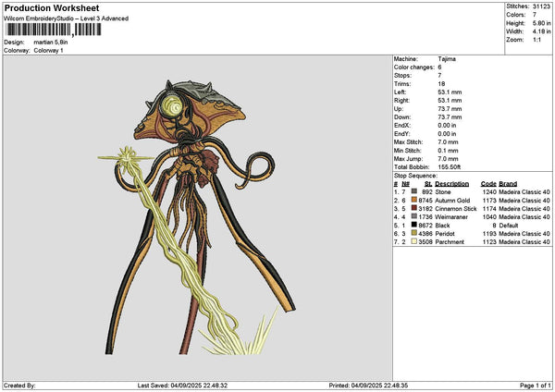Click the Peridot color swatch

pos(413,233)
